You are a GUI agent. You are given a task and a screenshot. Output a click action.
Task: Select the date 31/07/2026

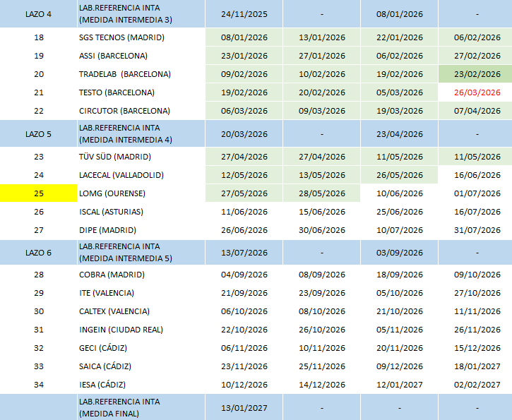[x=477, y=229]
